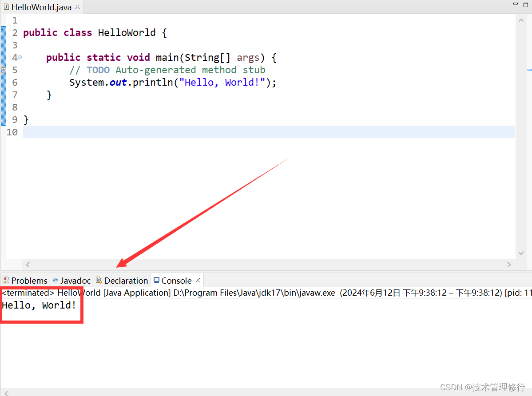Click the Java file icon on editor tab
Image resolution: width=532 pixels, height=396 pixels.
[x=7, y=7]
